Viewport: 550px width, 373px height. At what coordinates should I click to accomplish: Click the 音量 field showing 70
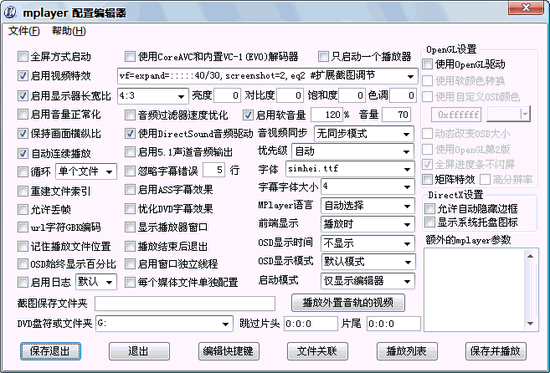click(396, 115)
